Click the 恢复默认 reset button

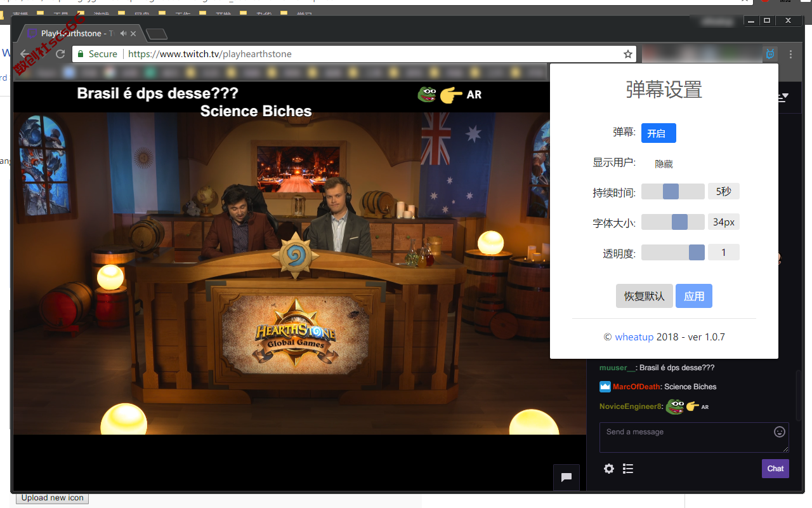645,296
